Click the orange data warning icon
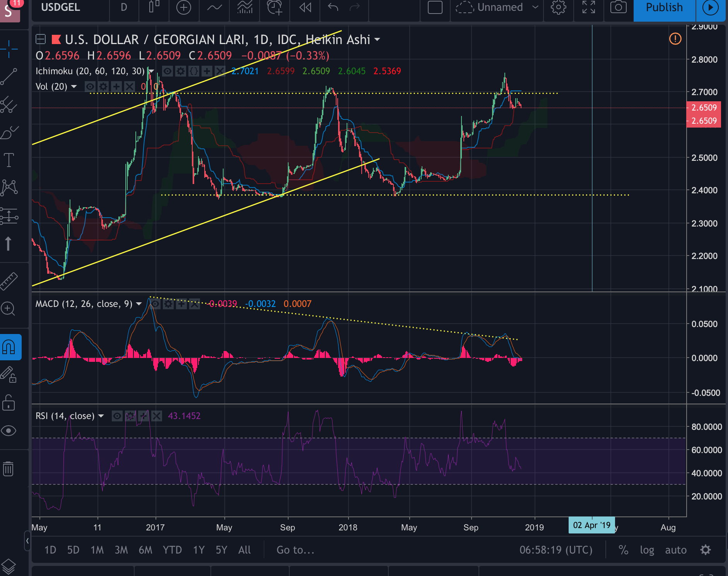 [x=675, y=39]
